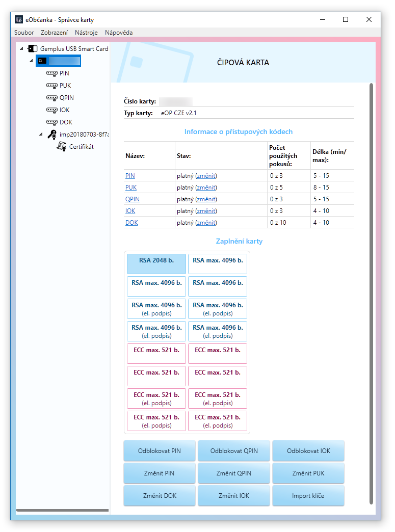Select DOK tree item

tap(66, 122)
